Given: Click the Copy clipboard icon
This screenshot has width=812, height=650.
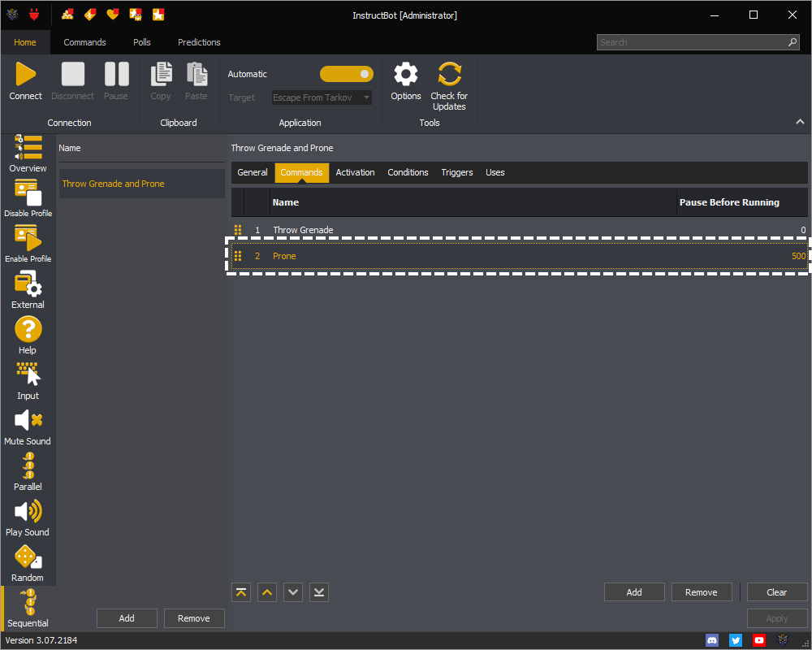Looking at the screenshot, I should [161, 74].
